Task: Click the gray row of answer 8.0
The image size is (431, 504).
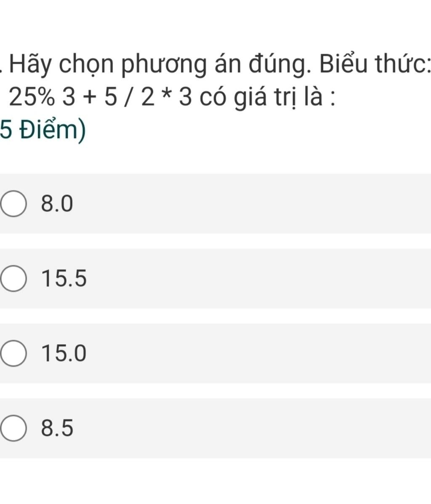Action: point(253,204)
